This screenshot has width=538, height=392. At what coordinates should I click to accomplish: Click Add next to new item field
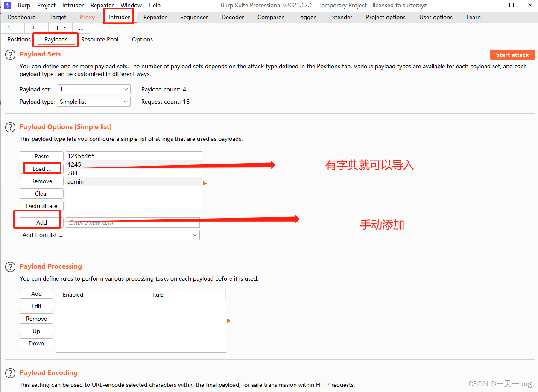click(x=42, y=222)
